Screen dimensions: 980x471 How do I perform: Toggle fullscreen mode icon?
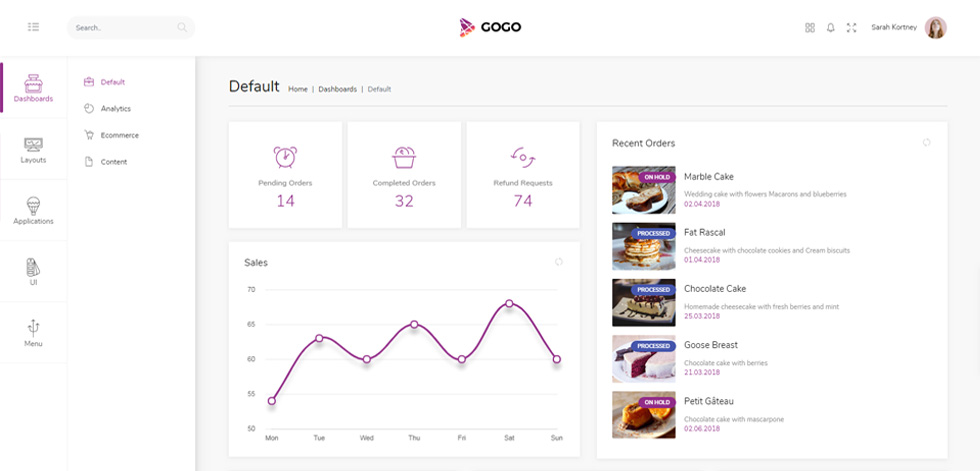(x=851, y=27)
